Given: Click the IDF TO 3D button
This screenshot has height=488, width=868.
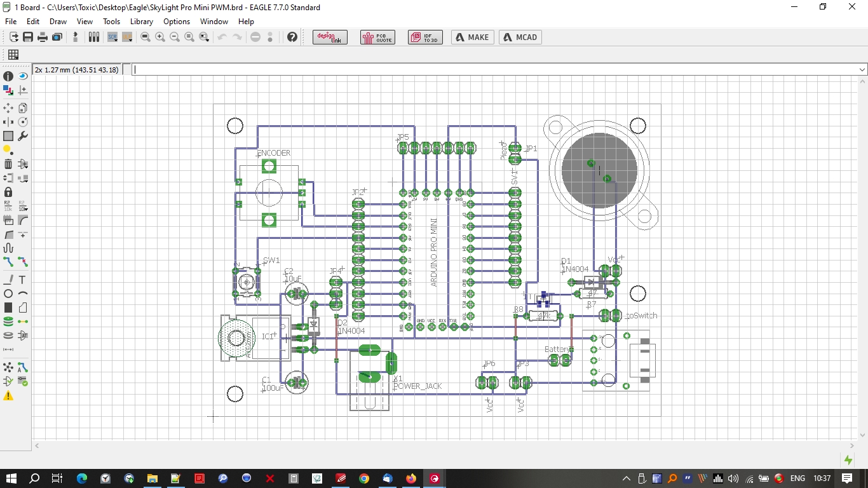Looking at the screenshot, I should point(425,37).
